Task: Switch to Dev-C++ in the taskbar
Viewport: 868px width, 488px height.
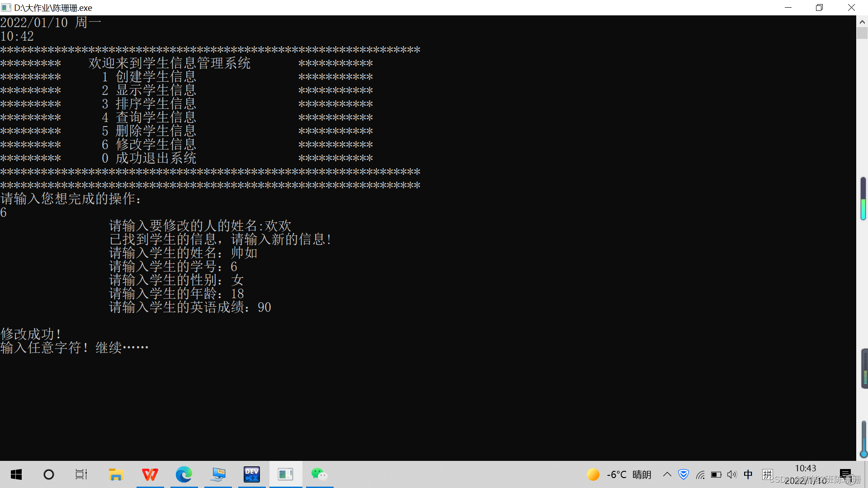Action: click(252, 474)
